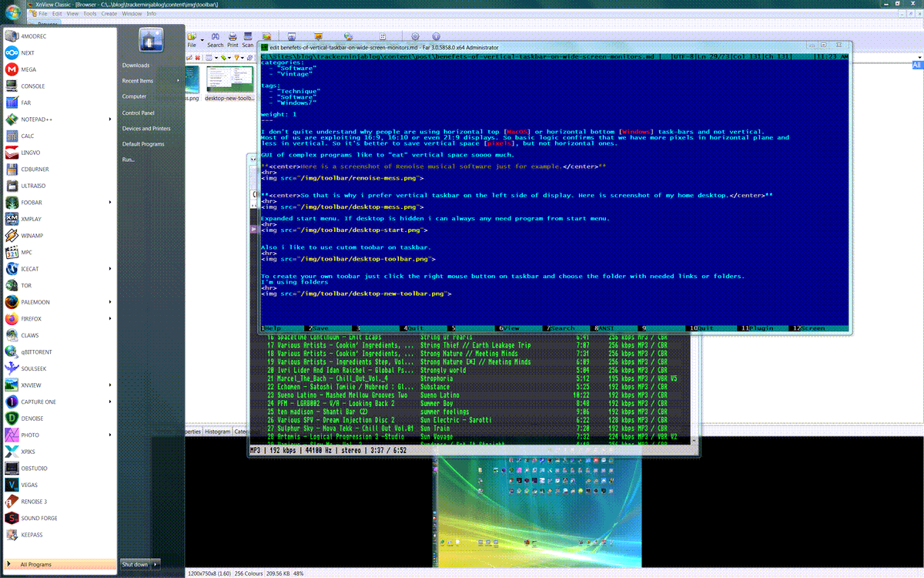The height and width of the screenshot is (578, 924).
Task: Open Computer from the Start menu
Action: tap(135, 96)
